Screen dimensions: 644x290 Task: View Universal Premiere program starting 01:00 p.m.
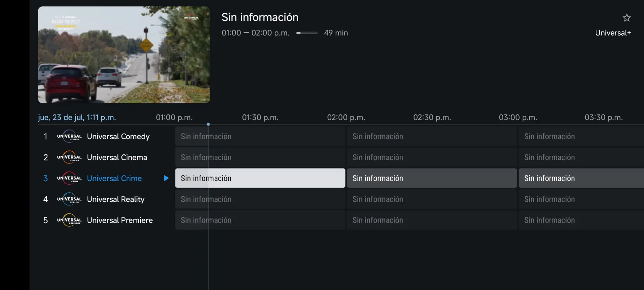pos(260,220)
